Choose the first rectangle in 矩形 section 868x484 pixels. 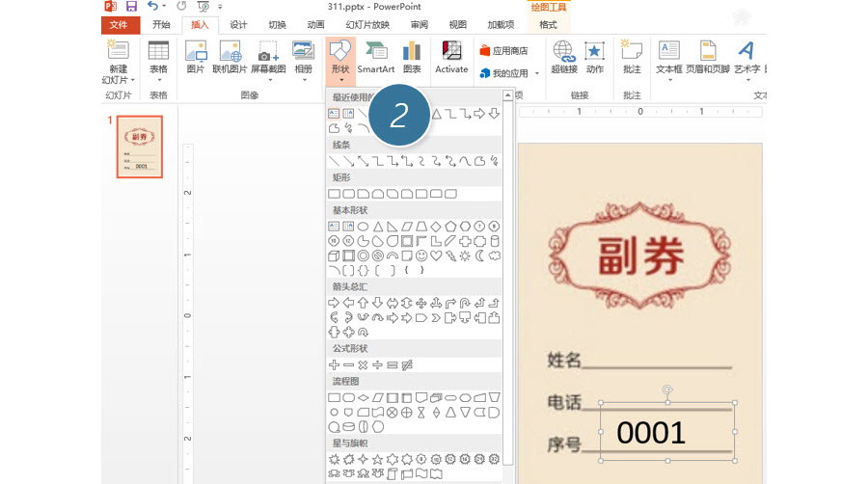(x=334, y=194)
